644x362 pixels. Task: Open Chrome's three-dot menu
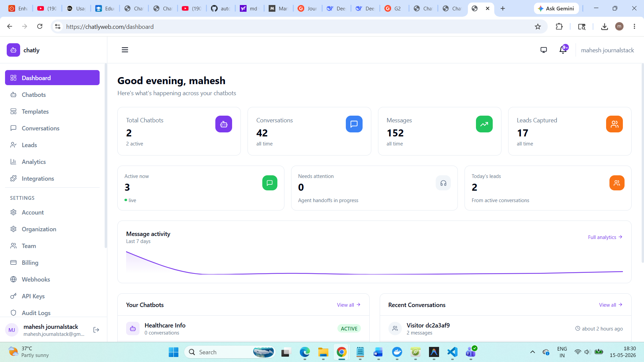[x=634, y=26]
